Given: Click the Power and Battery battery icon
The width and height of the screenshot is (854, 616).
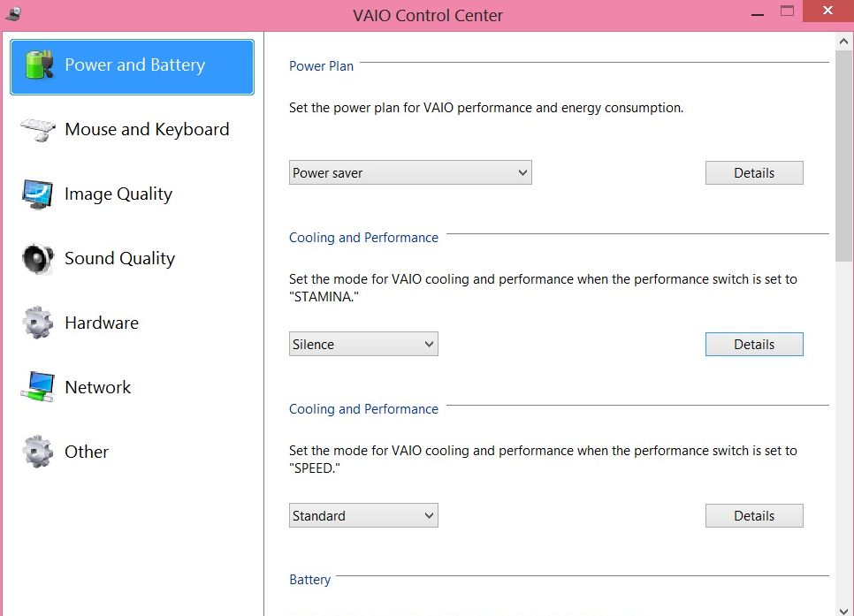Looking at the screenshot, I should coord(39,65).
